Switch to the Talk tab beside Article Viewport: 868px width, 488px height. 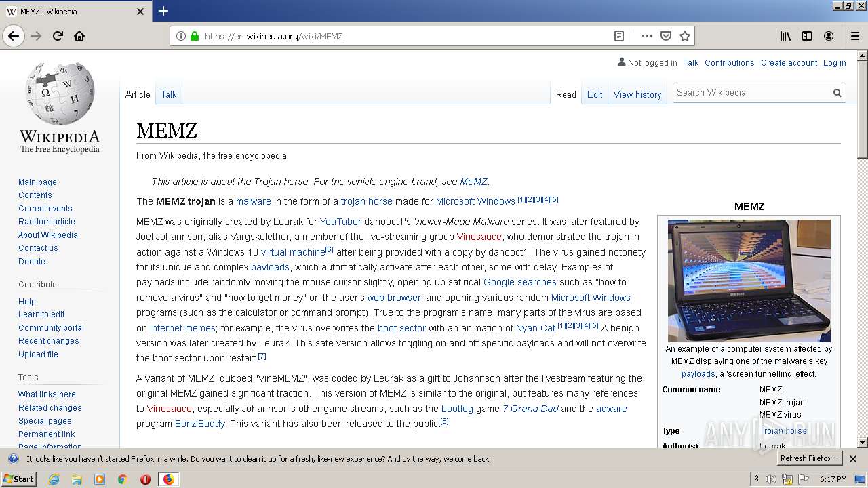point(169,94)
